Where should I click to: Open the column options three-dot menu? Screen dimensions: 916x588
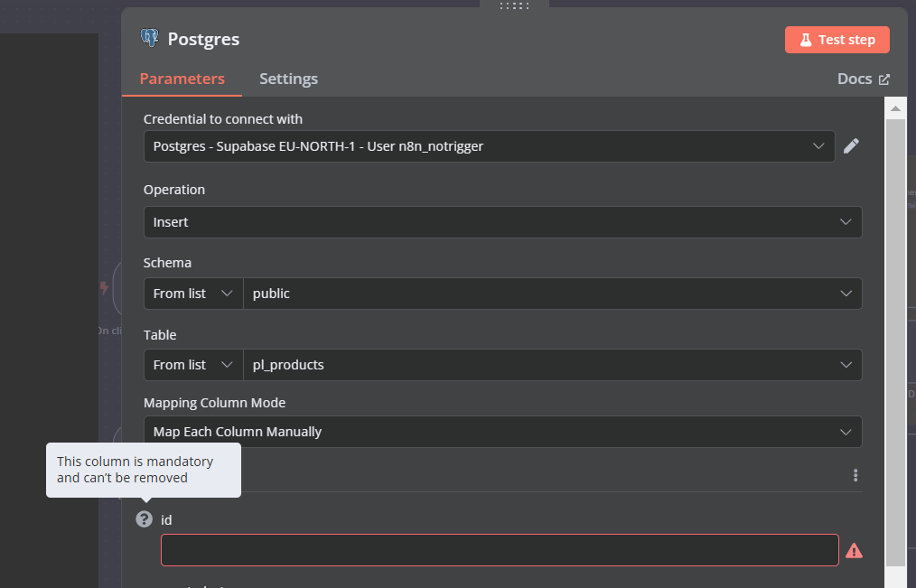pos(855,475)
